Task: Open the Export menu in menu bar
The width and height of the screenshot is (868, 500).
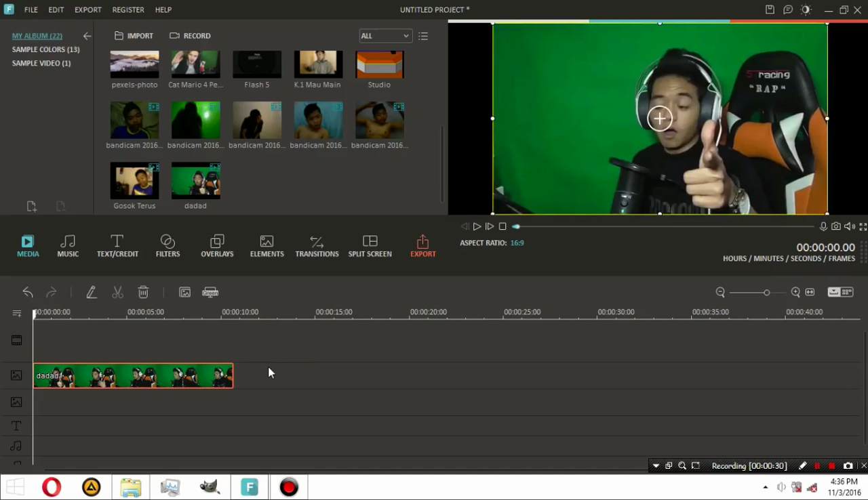Action: pyautogui.click(x=88, y=10)
